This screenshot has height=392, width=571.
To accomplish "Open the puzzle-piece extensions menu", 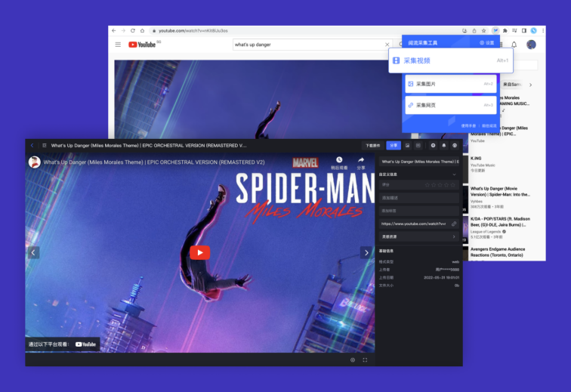I will click(505, 31).
